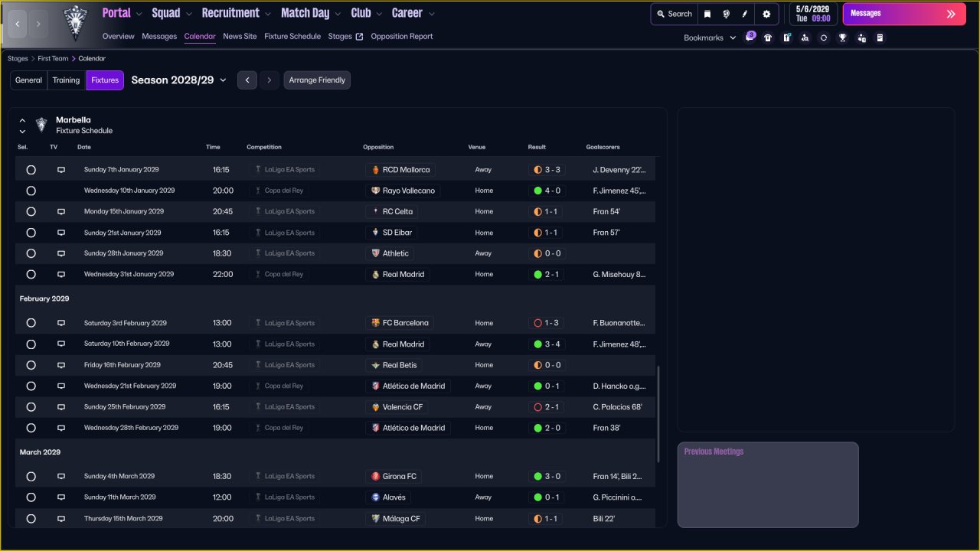Switch to the General tab

29,80
